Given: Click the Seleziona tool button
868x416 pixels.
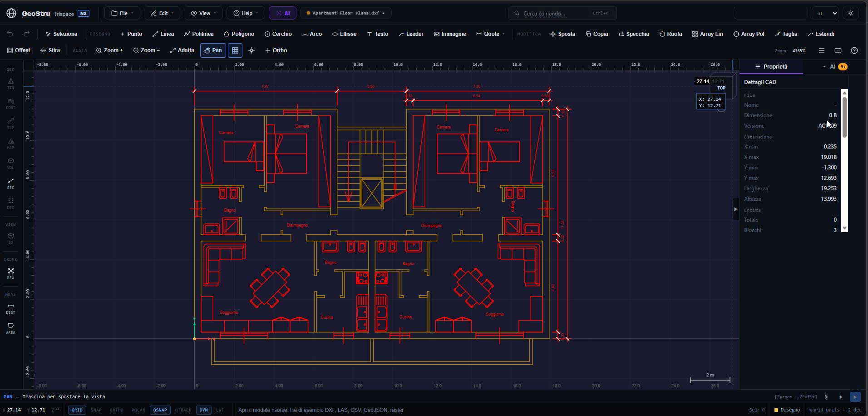Looking at the screenshot, I should coord(61,34).
